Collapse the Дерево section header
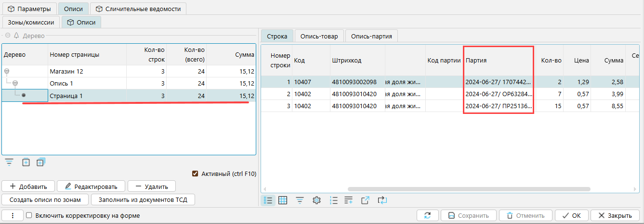 pyautogui.click(x=8, y=36)
